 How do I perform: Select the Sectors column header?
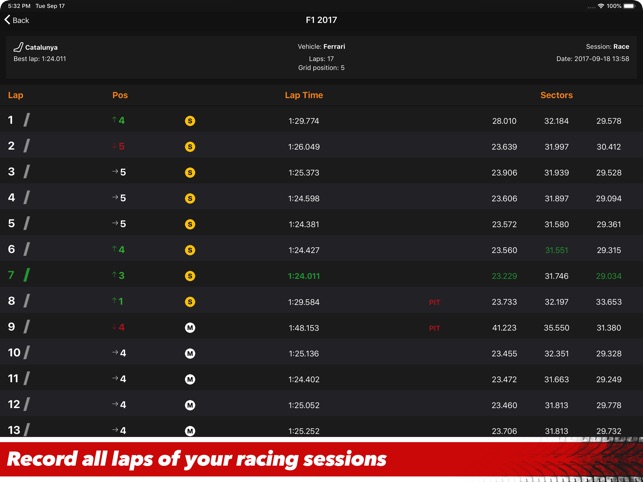tap(556, 95)
